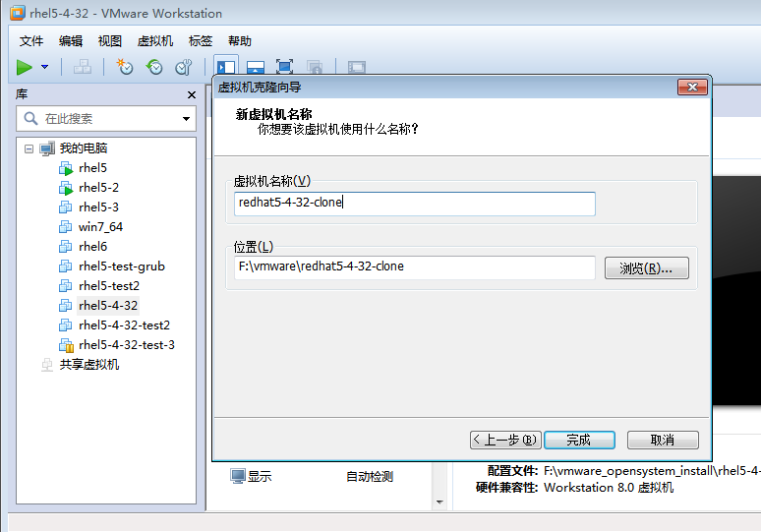Select rhel5-4-32-test-3 in the library
This screenshot has width=761, height=532.
(127, 344)
